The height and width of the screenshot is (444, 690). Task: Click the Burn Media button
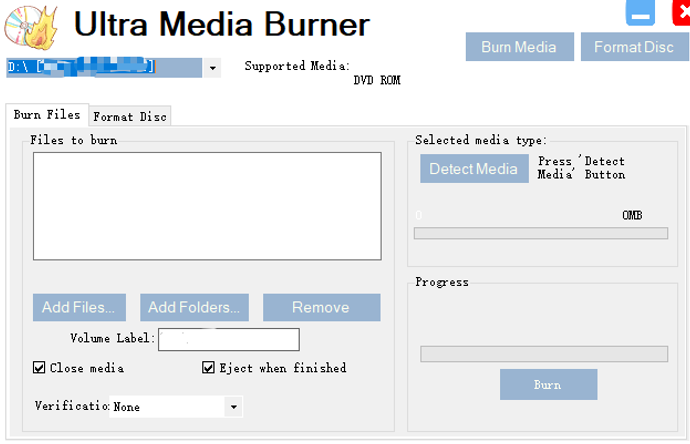coord(520,47)
